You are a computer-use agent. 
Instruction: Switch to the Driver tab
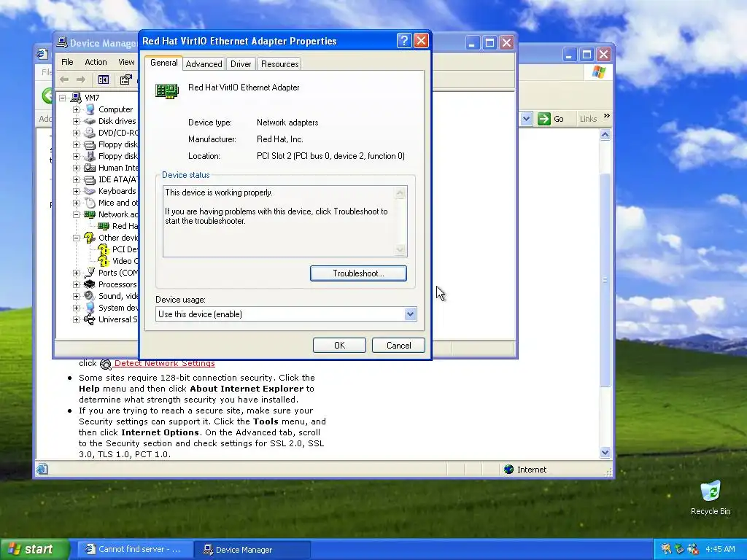pos(241,64)
